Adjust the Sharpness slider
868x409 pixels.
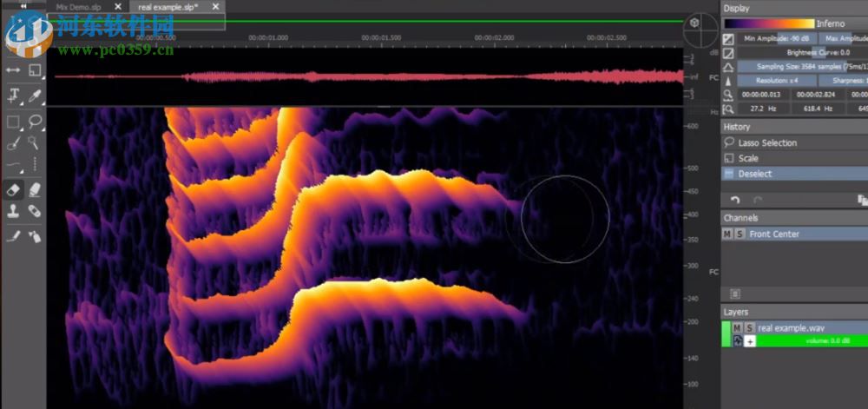[844, 81]
